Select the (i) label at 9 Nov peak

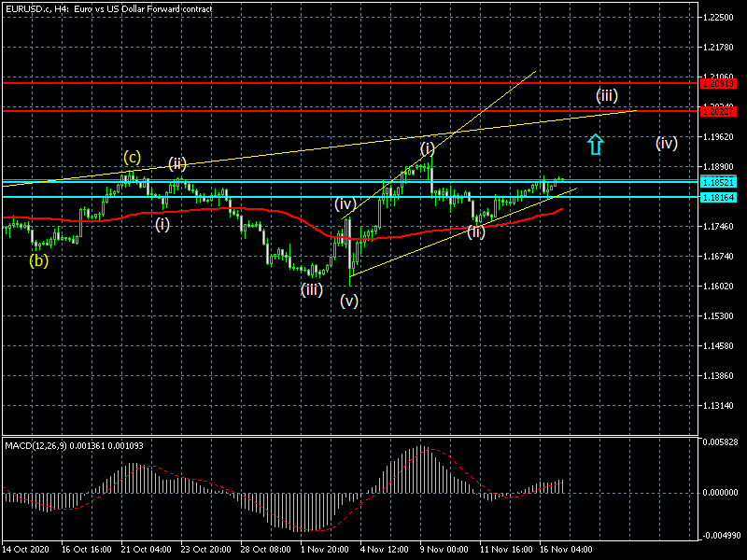pos(427,148)
